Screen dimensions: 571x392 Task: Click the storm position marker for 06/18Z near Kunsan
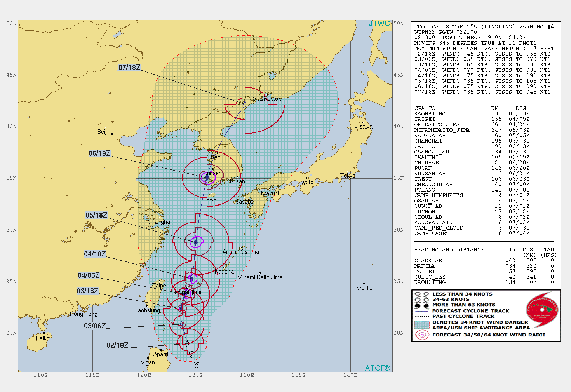tap(207, 177)
